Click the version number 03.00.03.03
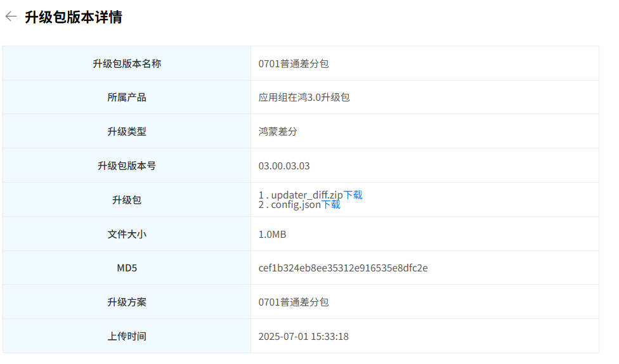619x364 pixels. (284, 166)
